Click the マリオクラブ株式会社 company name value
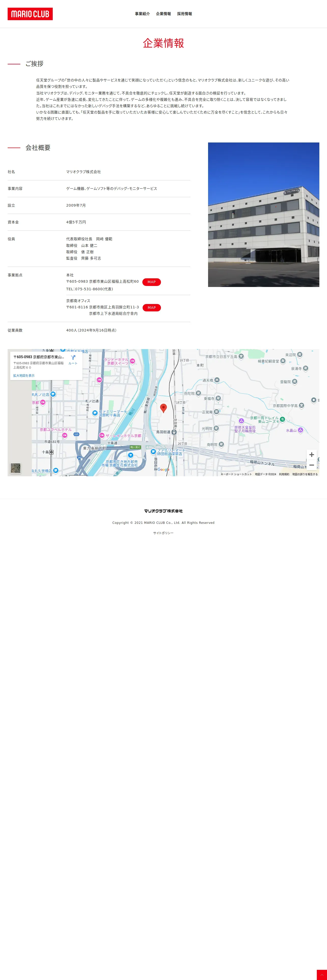Viewport: 327px width, 980px height. (84, 172)
